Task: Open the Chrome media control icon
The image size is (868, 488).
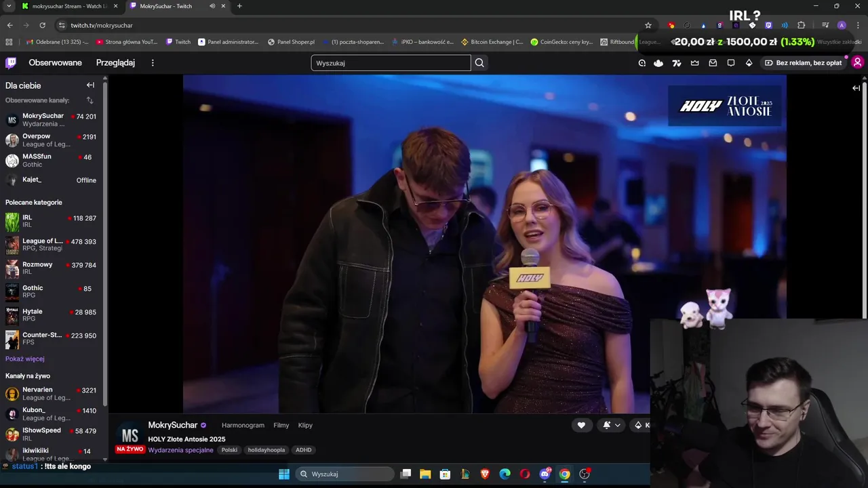Action: 825,25
